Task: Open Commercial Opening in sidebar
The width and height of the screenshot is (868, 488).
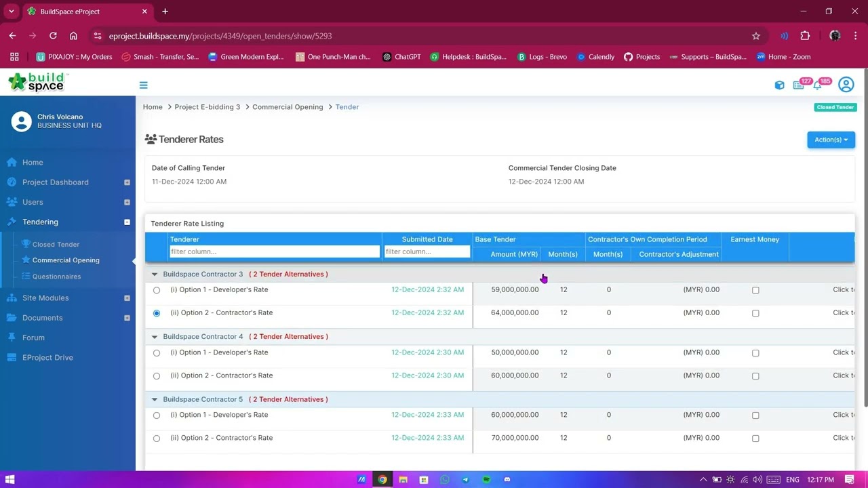Action: 66,260
